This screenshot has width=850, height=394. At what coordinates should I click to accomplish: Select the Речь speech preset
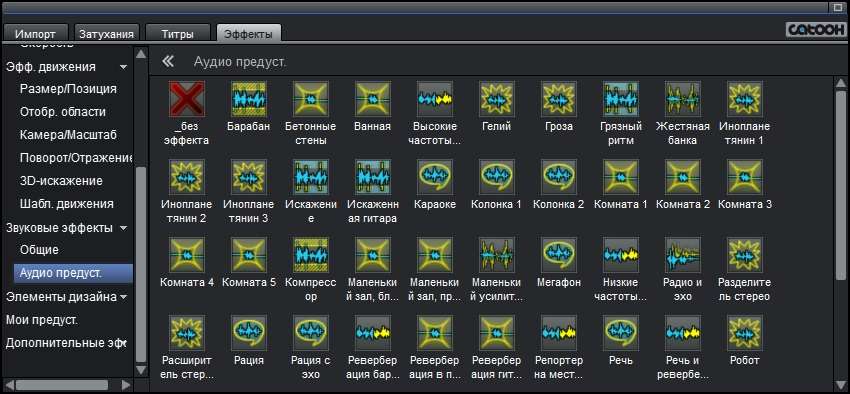621,333
